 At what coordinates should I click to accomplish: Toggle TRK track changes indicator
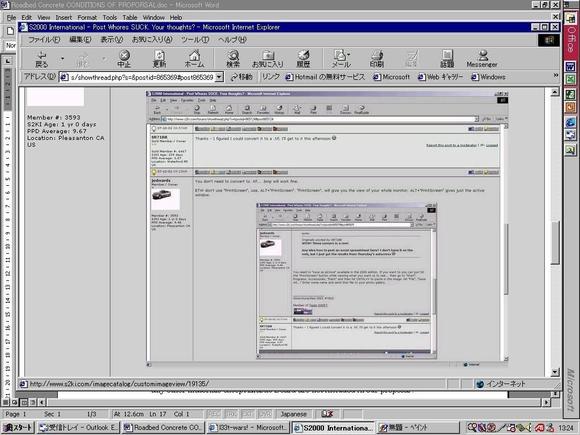coord(231,414)
